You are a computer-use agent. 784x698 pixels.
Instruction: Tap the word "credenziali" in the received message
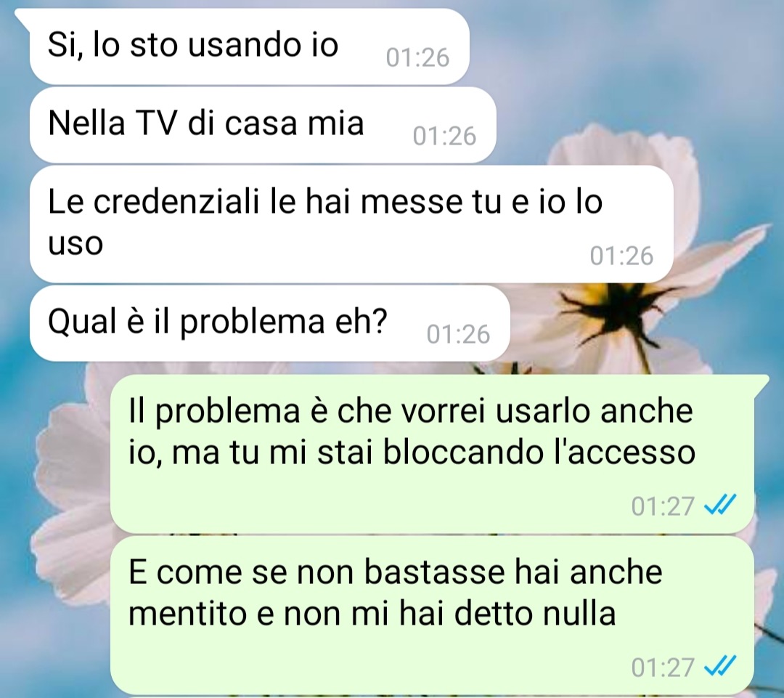pos(176,202)
